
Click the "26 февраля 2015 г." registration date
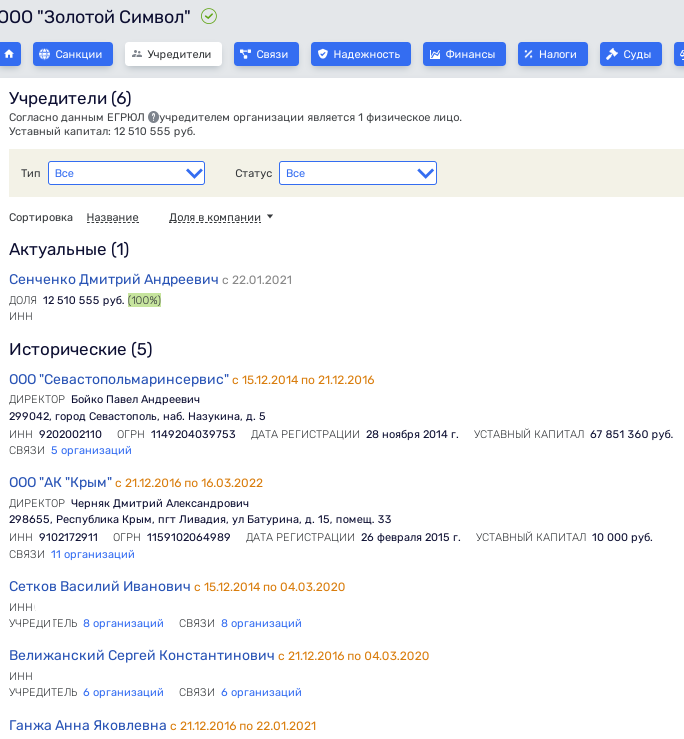click(411, 537)
